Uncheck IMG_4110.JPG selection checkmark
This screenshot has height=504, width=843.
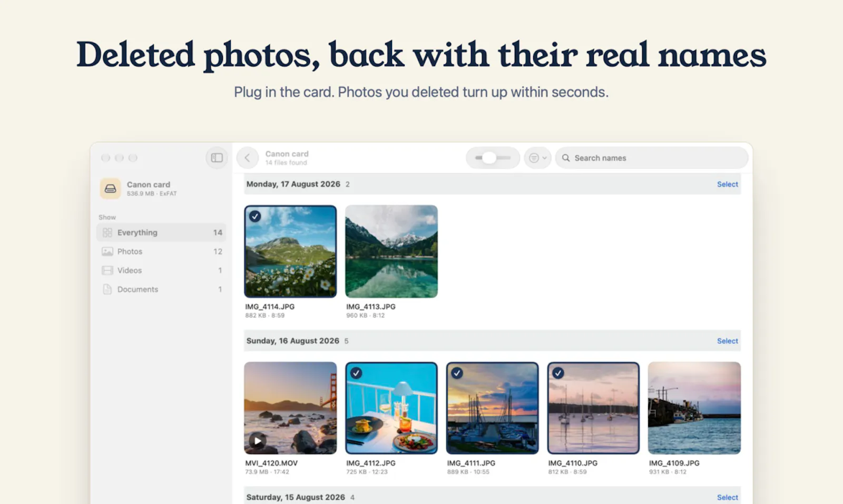click(558, 373)
